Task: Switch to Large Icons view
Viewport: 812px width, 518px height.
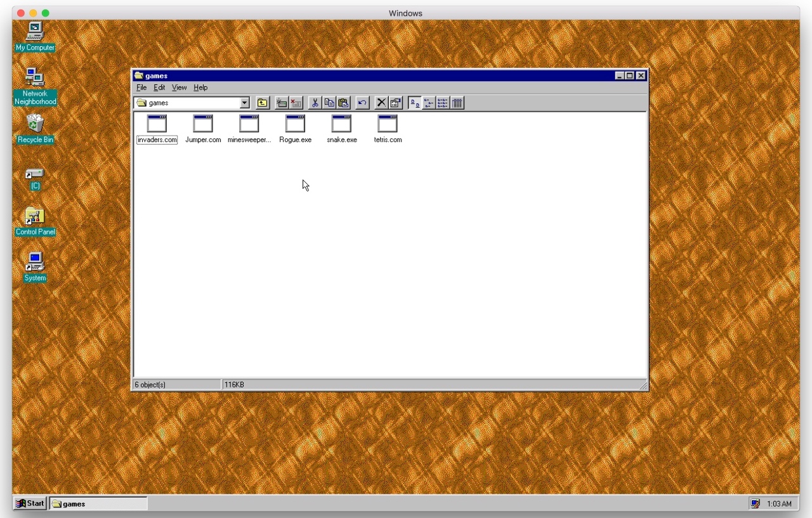Action: pos(414,103)
